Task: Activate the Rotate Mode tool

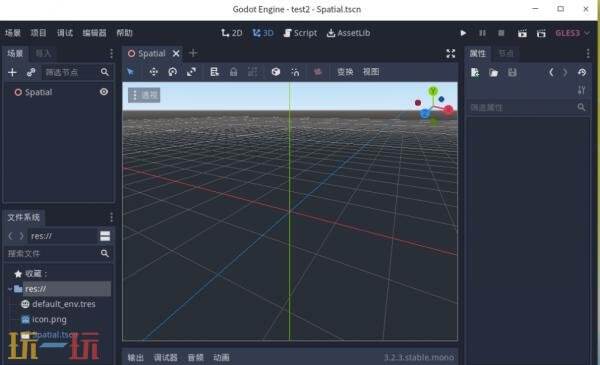Action: pos(173,72)
